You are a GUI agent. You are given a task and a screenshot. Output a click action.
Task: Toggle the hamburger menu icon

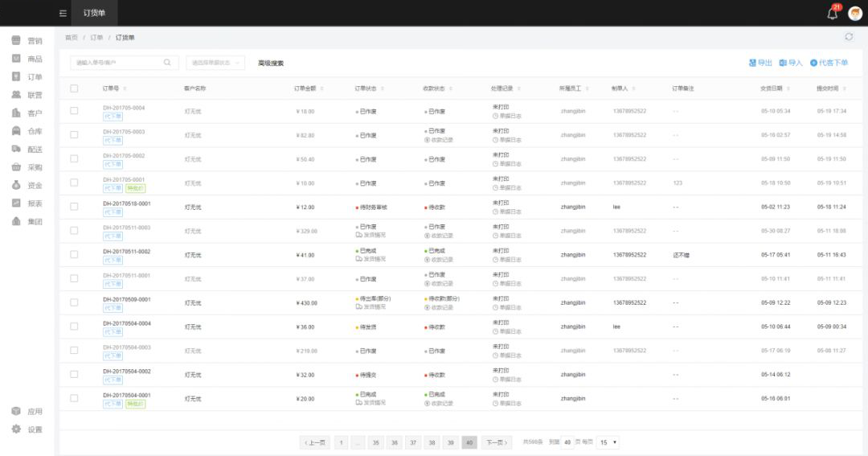coord(63,13)
